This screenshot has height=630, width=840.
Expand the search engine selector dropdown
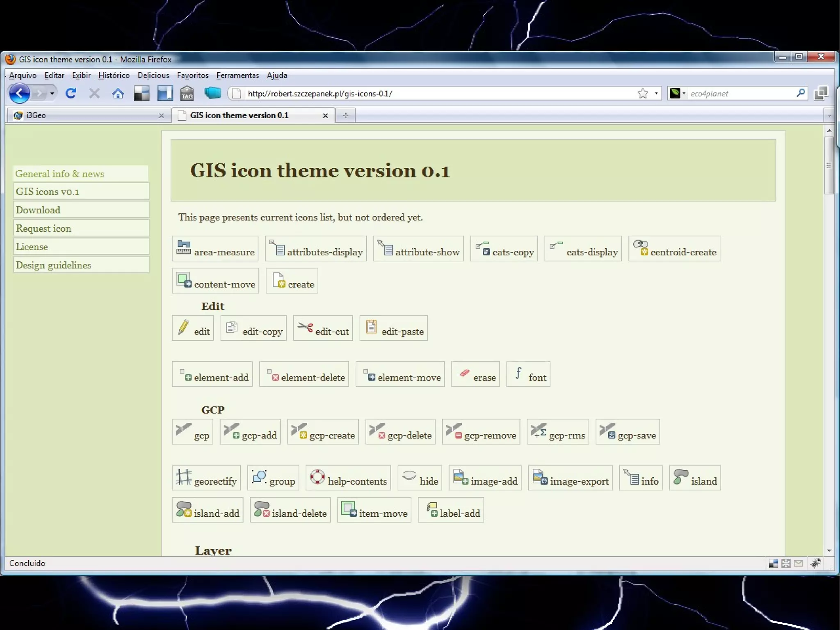(x=684, y=94)
